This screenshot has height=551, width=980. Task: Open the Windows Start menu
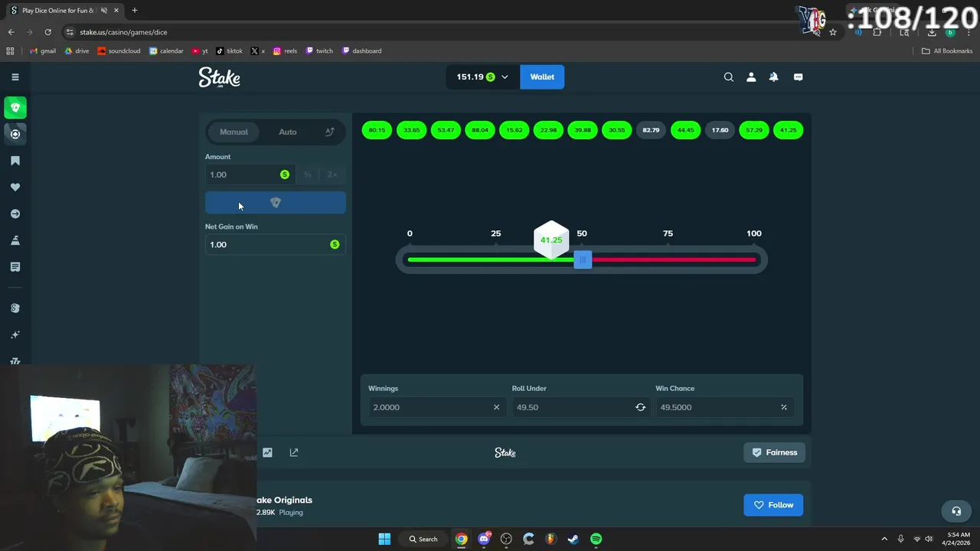click(384, 539)
